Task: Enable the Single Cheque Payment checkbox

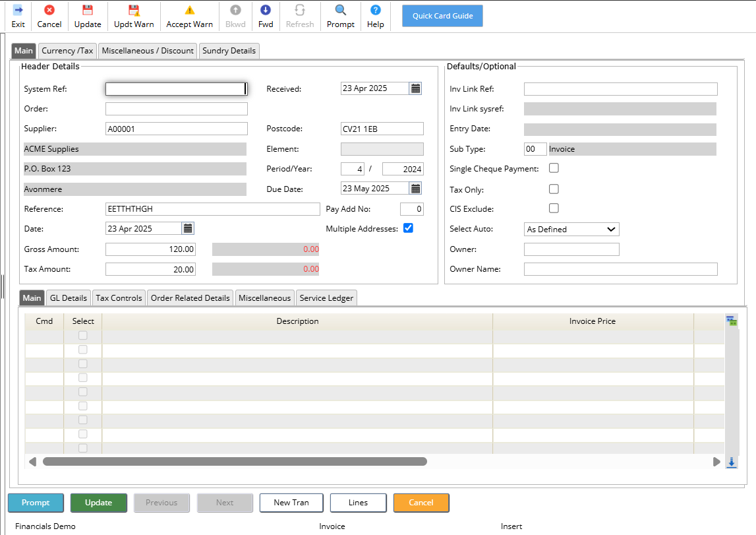Action: pos(554,168)
